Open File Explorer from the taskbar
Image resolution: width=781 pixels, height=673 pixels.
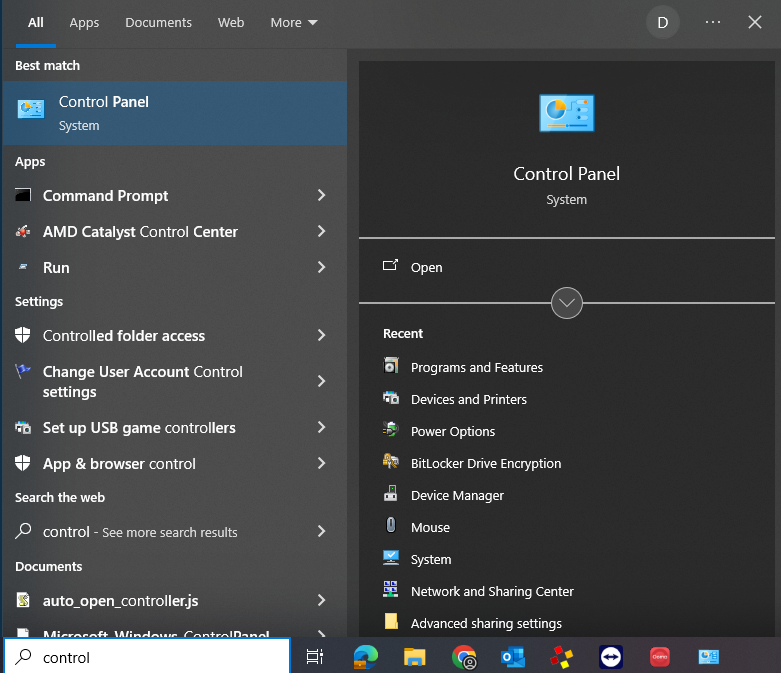[414, 657]
